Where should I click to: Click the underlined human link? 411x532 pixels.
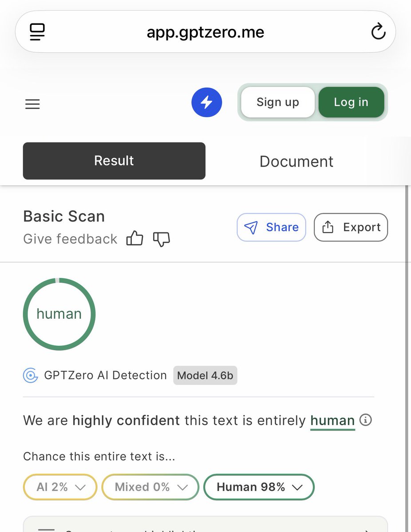[332, 420]
